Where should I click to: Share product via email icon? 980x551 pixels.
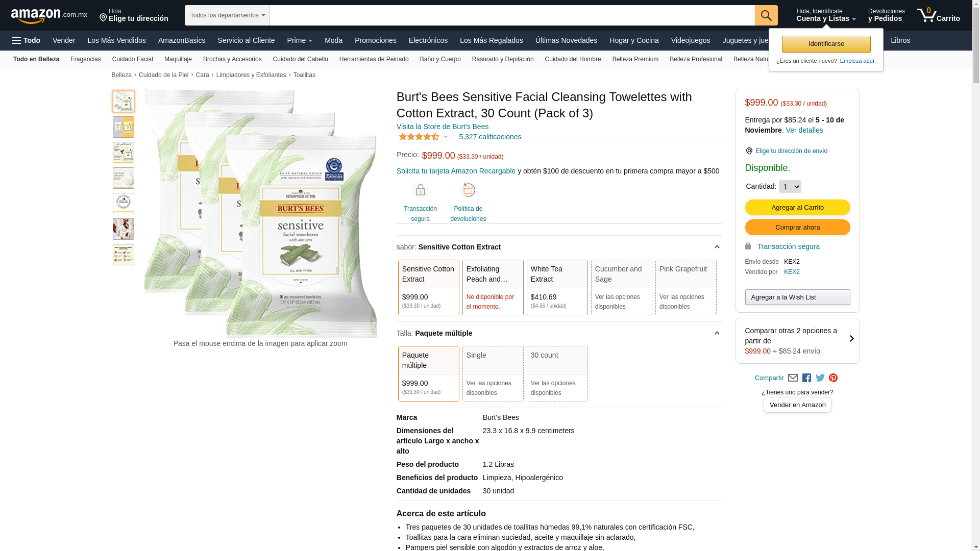[793, 378]
